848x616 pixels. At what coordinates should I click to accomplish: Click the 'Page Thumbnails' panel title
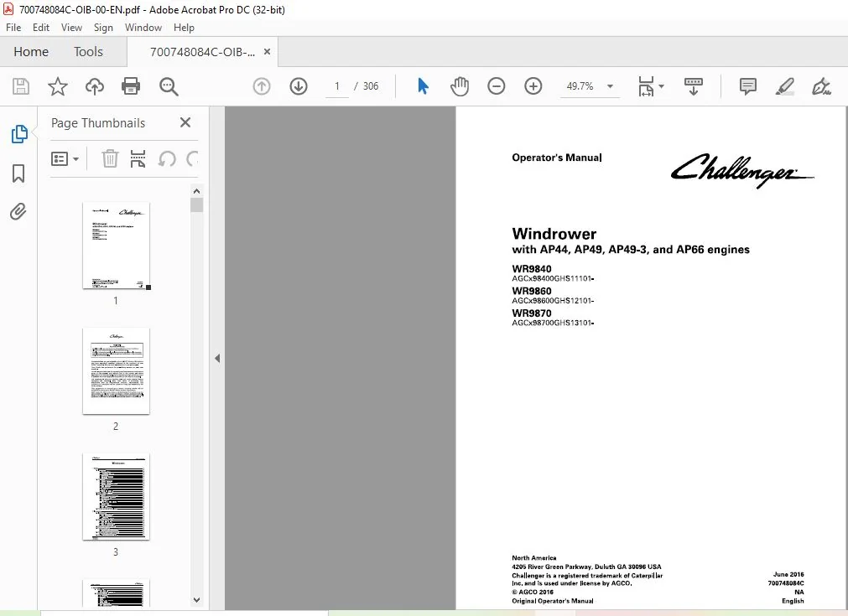tap(98, 123)
